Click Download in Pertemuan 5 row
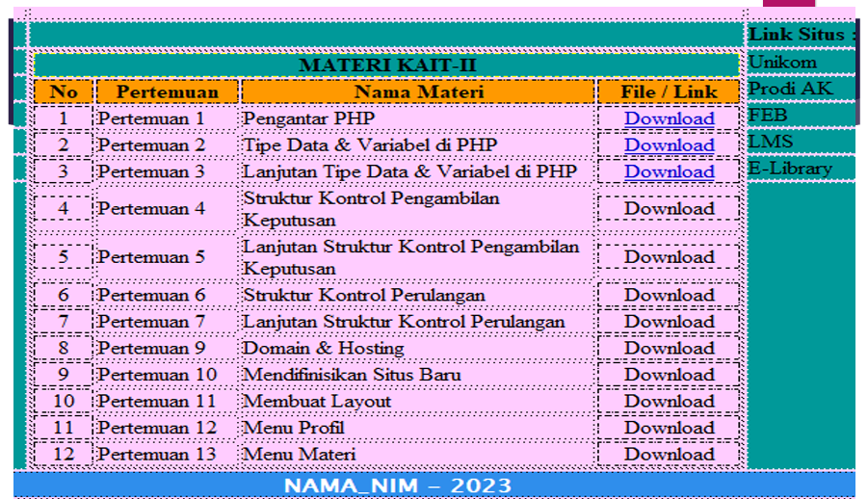This screenshot has width=868, height=499. click(669, 257)
